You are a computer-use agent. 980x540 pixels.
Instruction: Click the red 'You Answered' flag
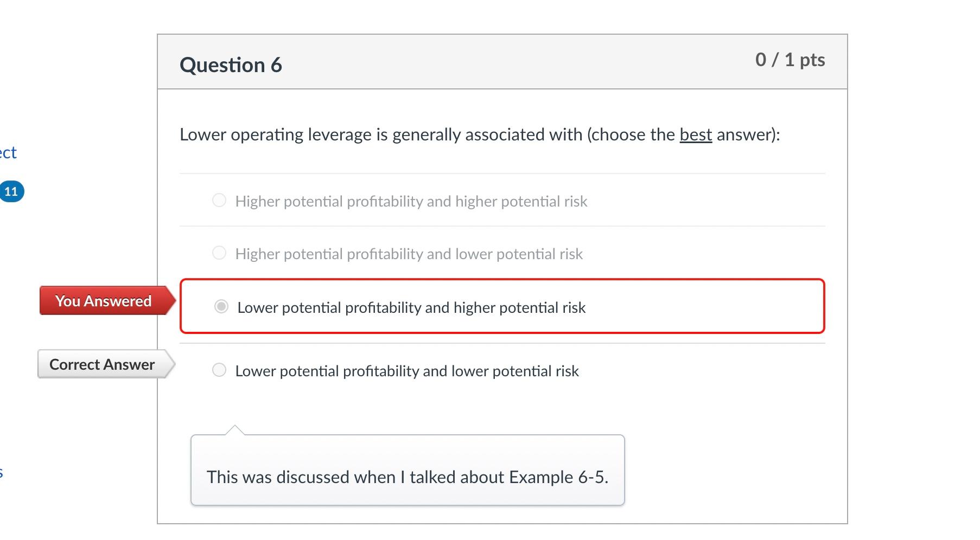point(104,301)
